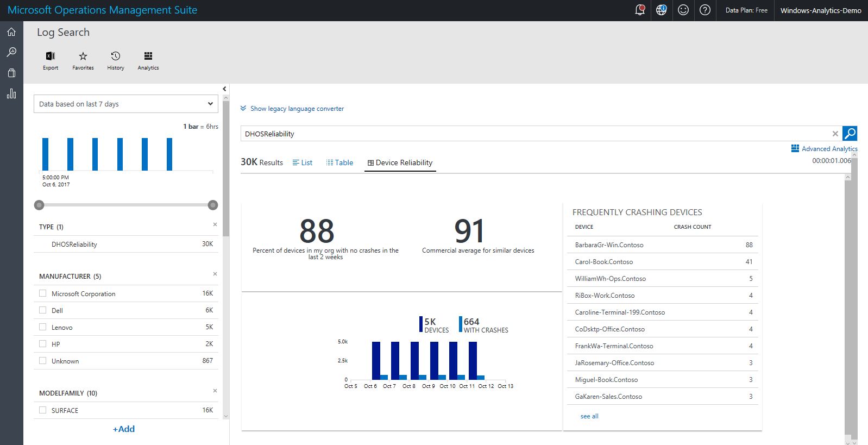Click the DHOSReliability search query field
The height and width of the screenshot is (445, 868).
(x=535, y=134)
